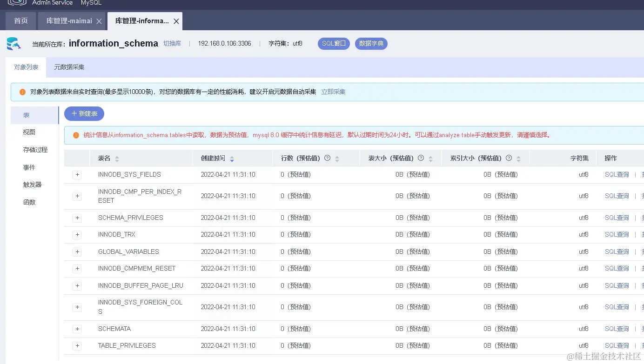
Task: Click the Admin Service logo icon
Action: [17, 3]
